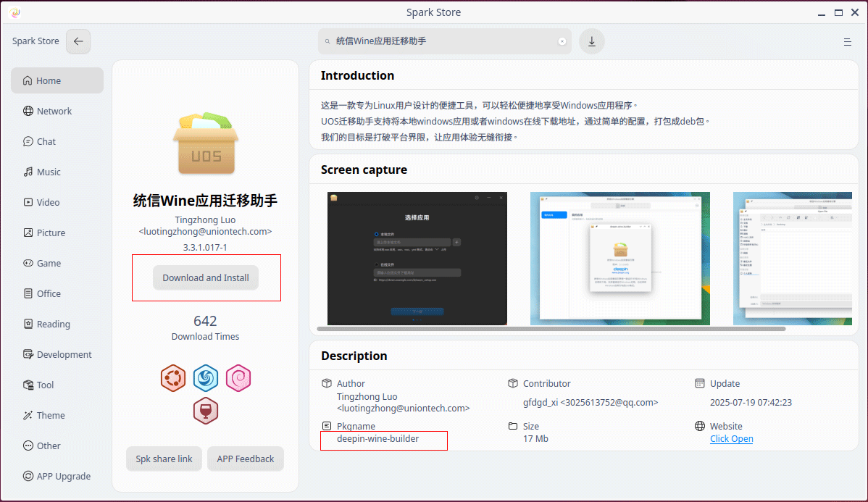Click the Update calendar icon
This screenshot has width=868, height=502.
(700, 383)
